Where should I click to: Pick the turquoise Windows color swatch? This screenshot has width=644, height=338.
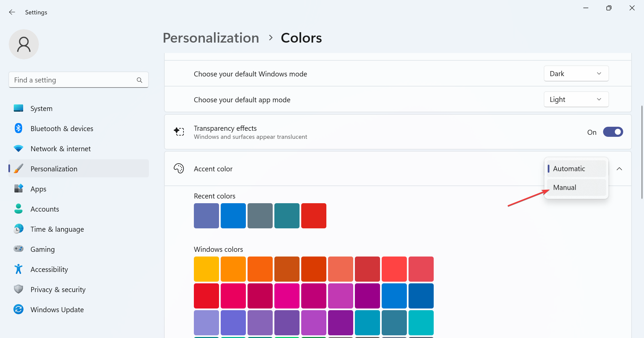pyautogui.click(x=421, y=323)
